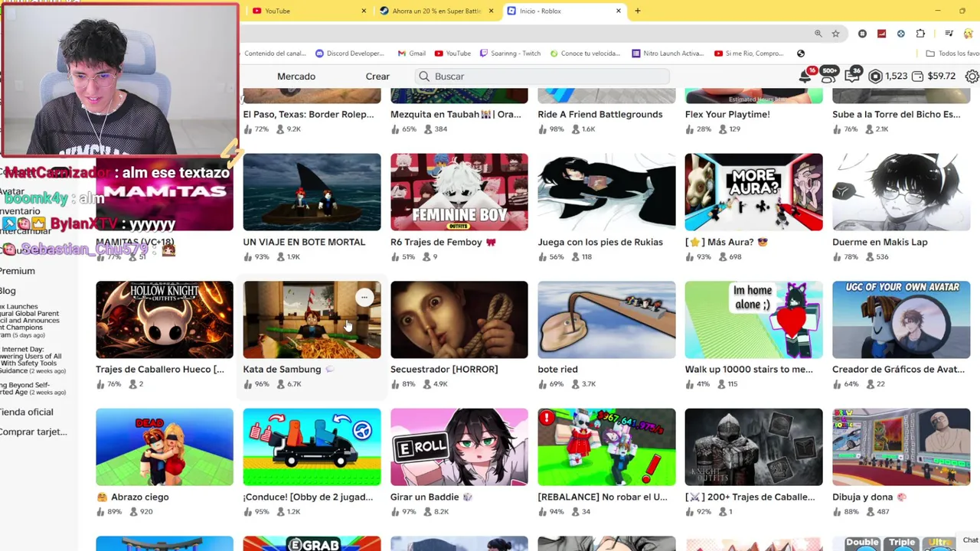
Task: Open the Chat panel button
Action: pyautogui.click(x=970, y=540)
